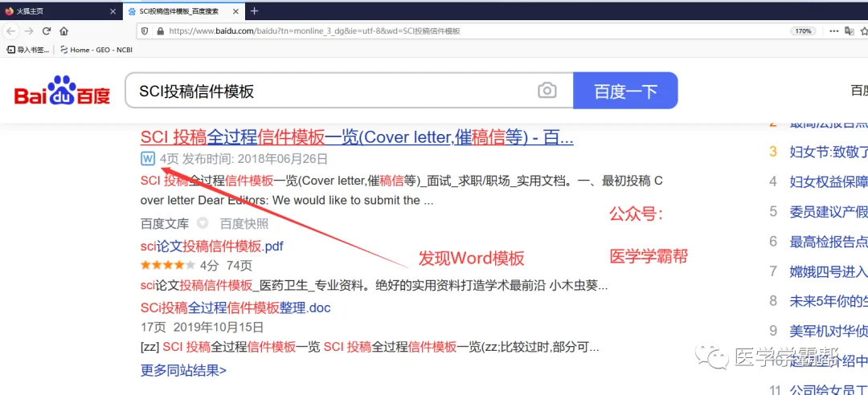Viewport: 868px width, 395px height.
Task: Open camera image search icon
Action: point(547,91)
